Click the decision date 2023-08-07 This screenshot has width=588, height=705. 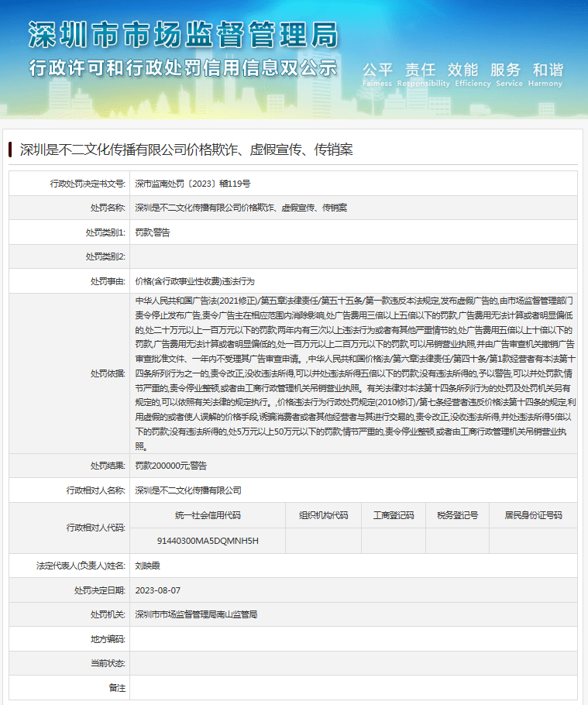[x=158, y=590]
